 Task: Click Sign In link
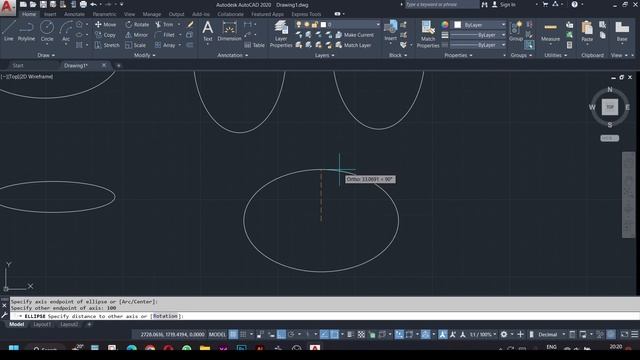point(503,4)
